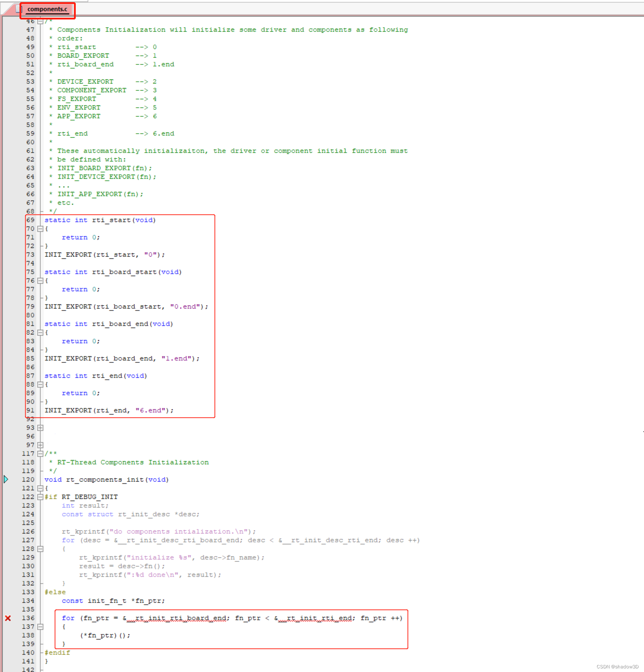Collapse the #if RT_DEBUG_INIT block at line 122
The height and width of the screenshot is (672, 644).
(40, 497)
